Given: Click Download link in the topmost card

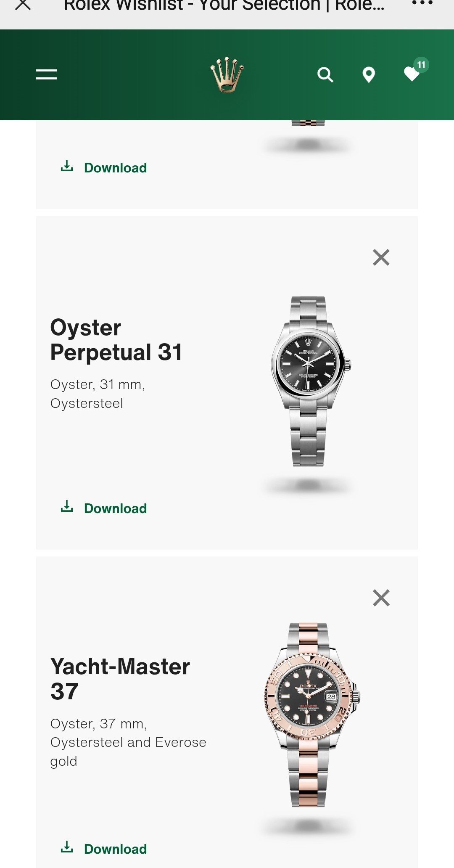Looking at the screenshot, I should (x=104, y=167).
